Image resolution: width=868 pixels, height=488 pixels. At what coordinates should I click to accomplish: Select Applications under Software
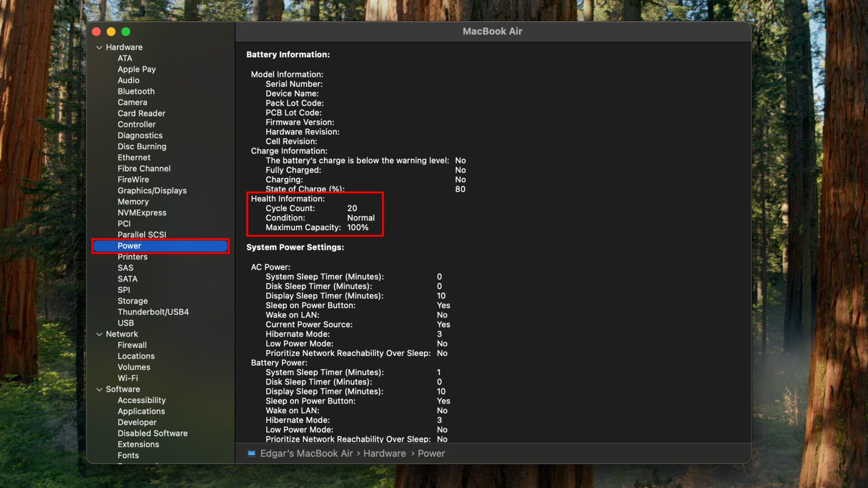click(141, 411)
